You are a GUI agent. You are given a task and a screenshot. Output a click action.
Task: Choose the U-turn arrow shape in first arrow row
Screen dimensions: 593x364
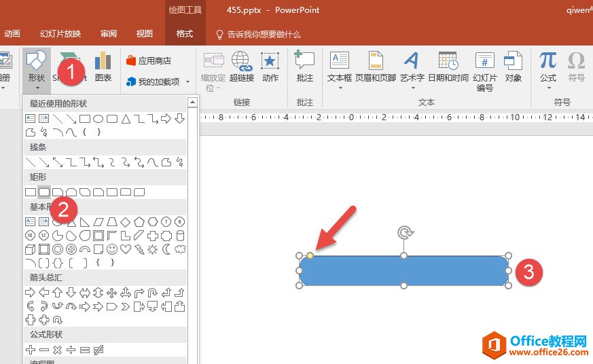point(152,293)
